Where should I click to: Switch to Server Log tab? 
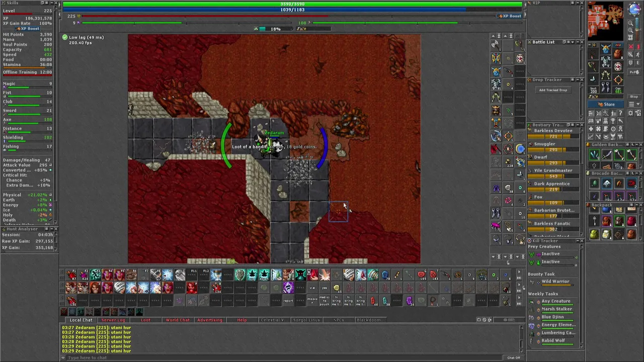113,320
